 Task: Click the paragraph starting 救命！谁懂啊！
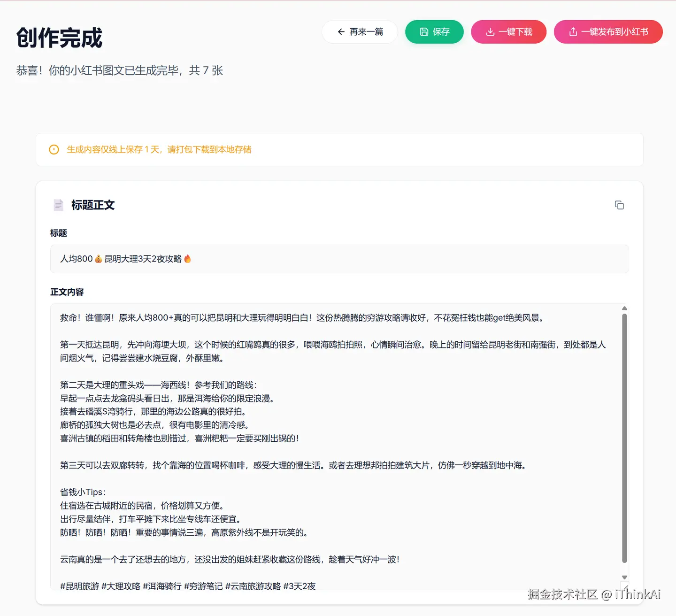pos(302,318)
